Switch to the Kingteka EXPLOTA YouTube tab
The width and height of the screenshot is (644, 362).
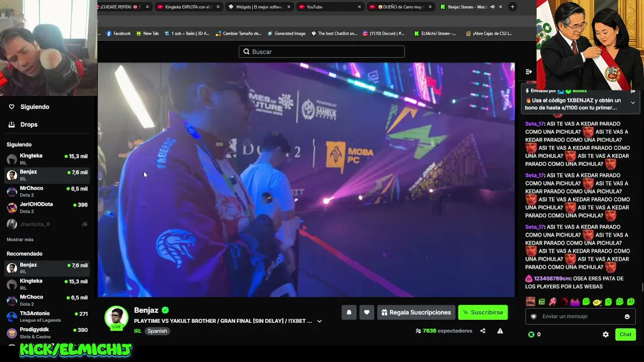pos(189,7)
